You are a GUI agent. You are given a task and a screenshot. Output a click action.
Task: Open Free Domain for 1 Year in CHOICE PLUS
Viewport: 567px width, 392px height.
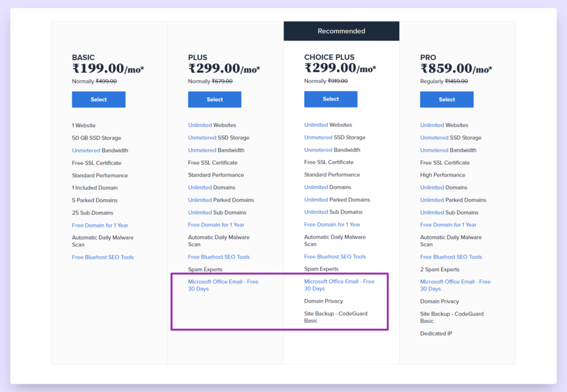coord(332,225)
